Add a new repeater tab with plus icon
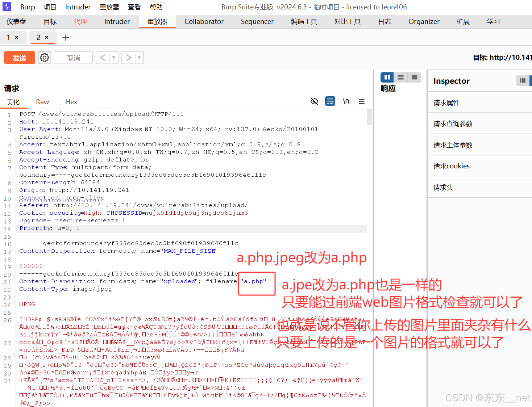 (x=66, y=37)
